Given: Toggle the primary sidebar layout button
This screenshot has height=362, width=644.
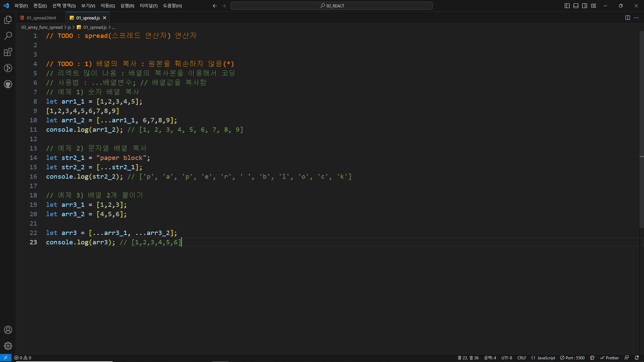Looking at the screenshot, I should [567, 6].
